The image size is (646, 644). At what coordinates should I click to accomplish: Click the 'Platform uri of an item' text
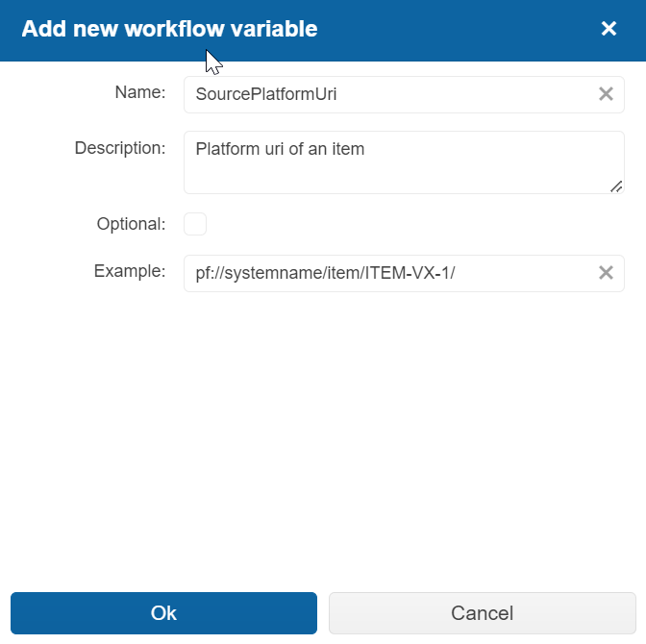coord(280,149)
